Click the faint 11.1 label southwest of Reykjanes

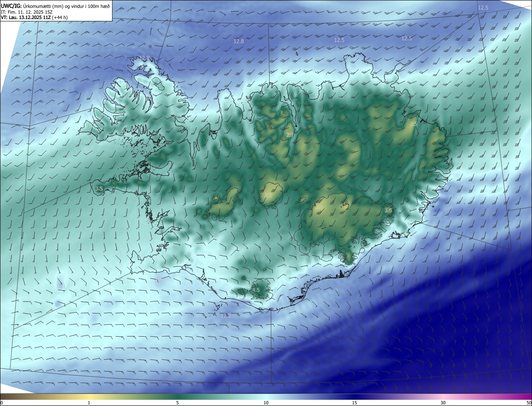tap(61, 286)
